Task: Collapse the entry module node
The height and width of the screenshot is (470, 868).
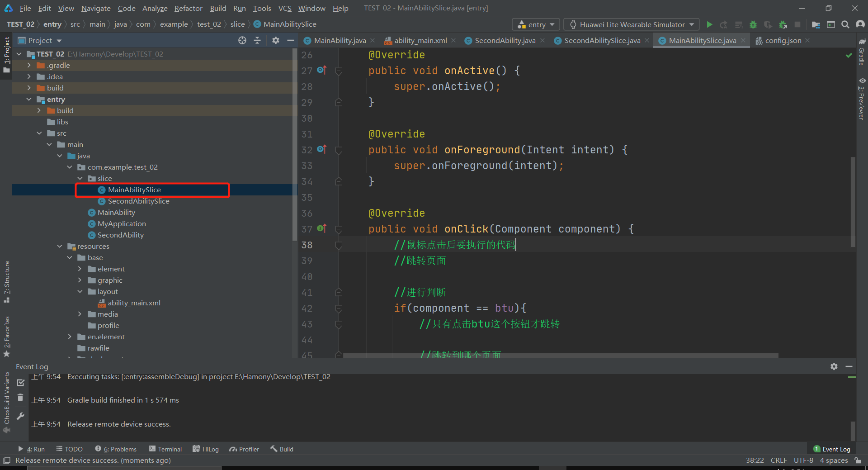Action: [29, 99]
